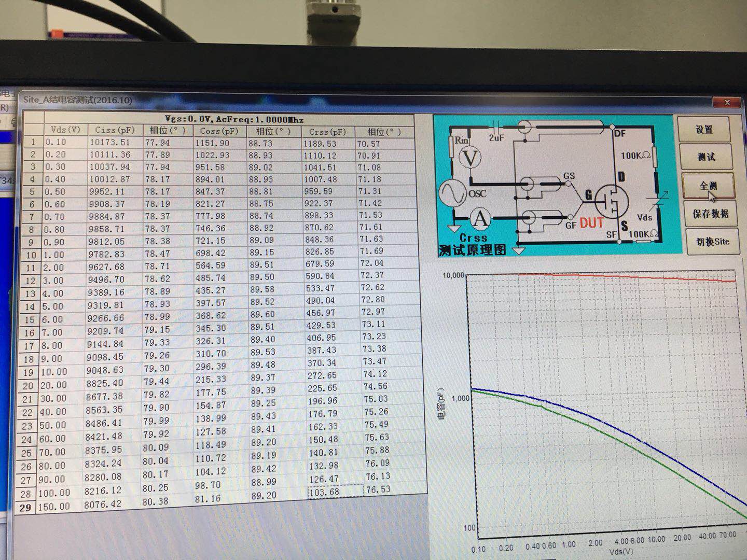This screenshot has height=560, width=747.
Task: Click the ammeter A symbol in schematic
Action: (x=480, y=219)
